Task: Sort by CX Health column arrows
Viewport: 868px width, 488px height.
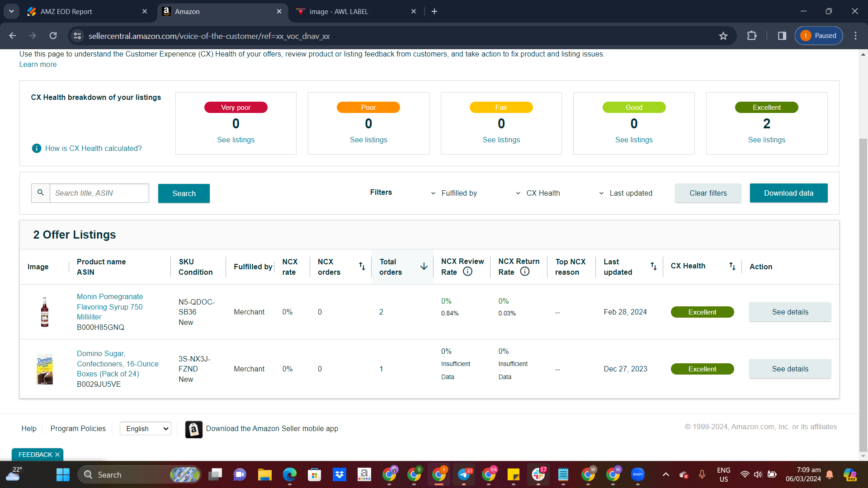Action: click(x=732, y=267)
